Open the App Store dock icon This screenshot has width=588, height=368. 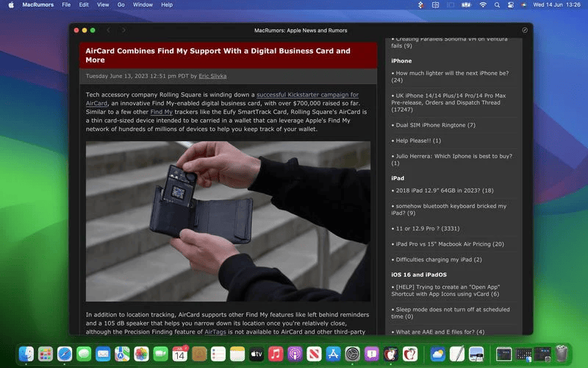tap(333, 354)
